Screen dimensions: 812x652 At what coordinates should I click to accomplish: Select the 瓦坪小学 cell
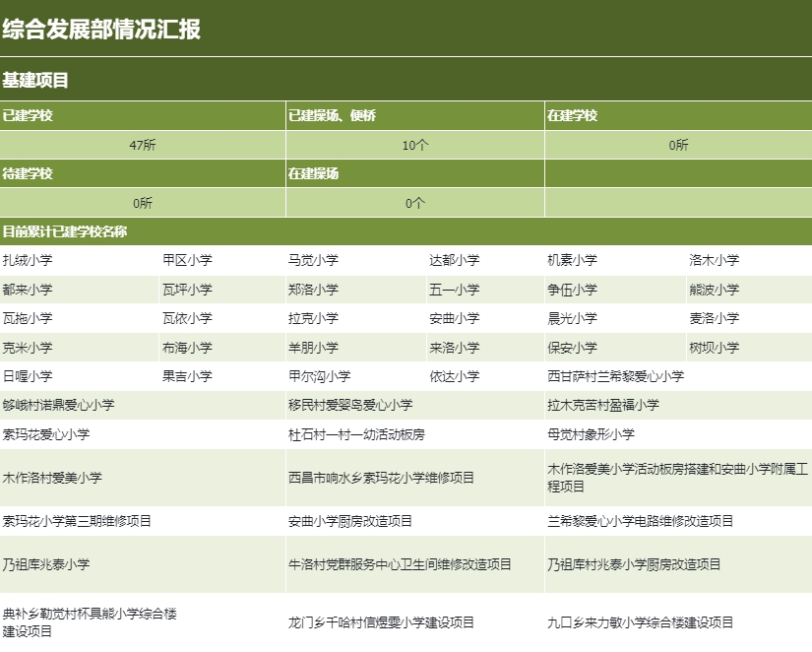pos(222,290)
